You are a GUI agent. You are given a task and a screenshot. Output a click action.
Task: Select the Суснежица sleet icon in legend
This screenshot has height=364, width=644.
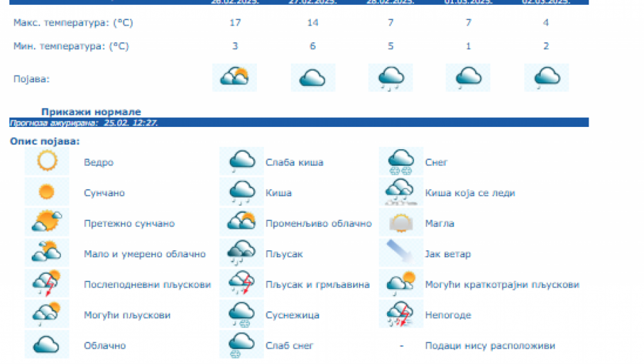[x=242, y=315]
